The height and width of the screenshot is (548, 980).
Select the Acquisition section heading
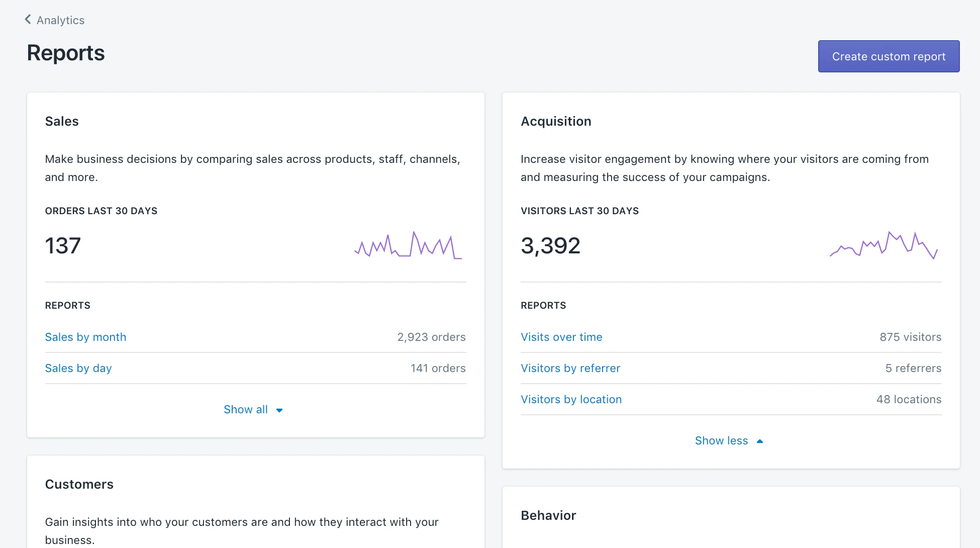pyautogui.click(x=556, y=121)
